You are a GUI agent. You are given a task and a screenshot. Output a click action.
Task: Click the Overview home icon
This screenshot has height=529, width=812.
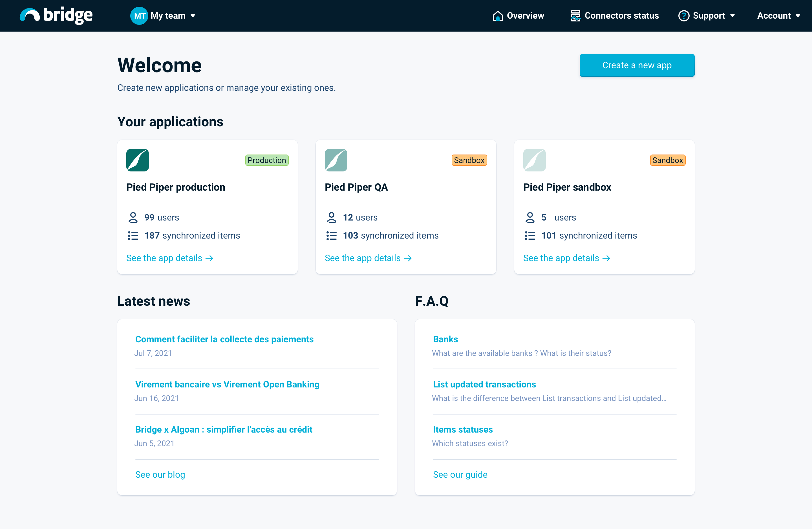pyautogui.click(x=497, y=16)
